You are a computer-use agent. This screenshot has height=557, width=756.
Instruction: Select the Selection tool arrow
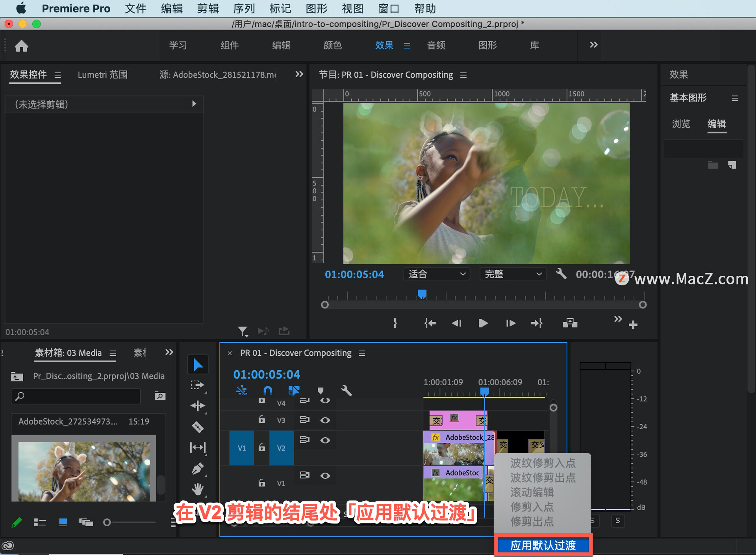[198, 365]
